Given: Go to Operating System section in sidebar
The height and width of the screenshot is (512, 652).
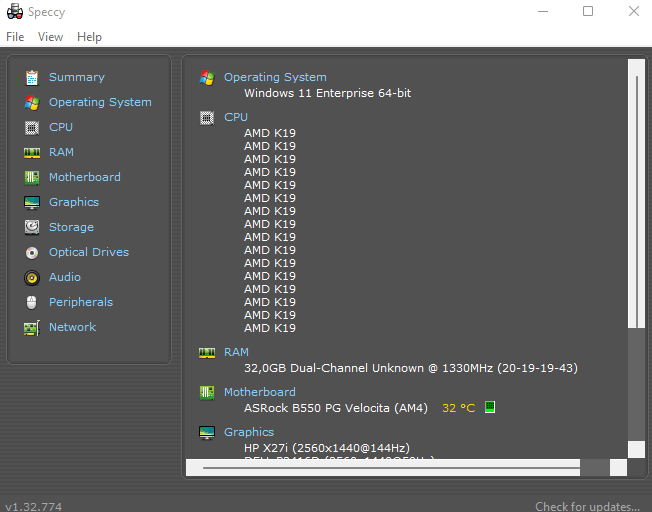Looking at the screenshot, I should coord(100,102).
